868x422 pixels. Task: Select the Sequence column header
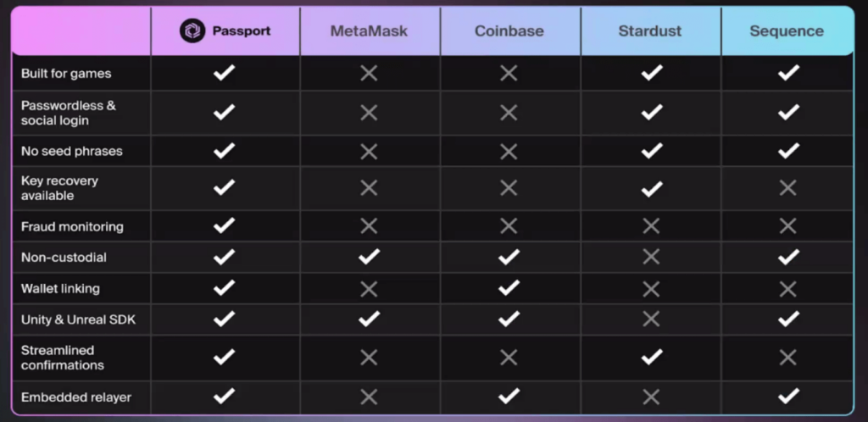(787, 31)
